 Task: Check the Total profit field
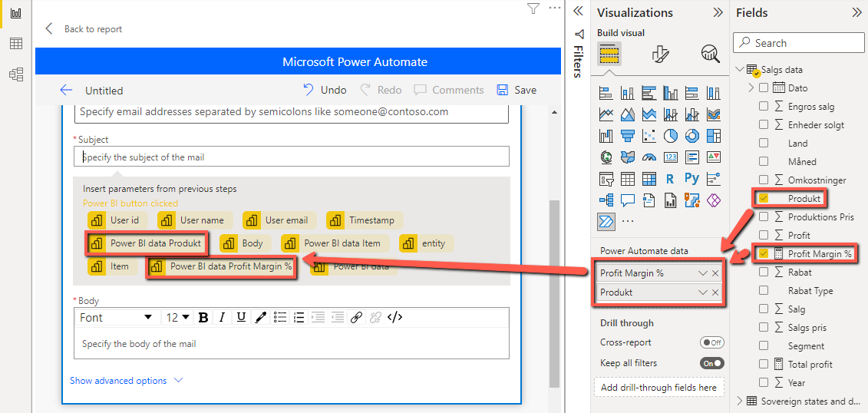(x=764, y=365)
